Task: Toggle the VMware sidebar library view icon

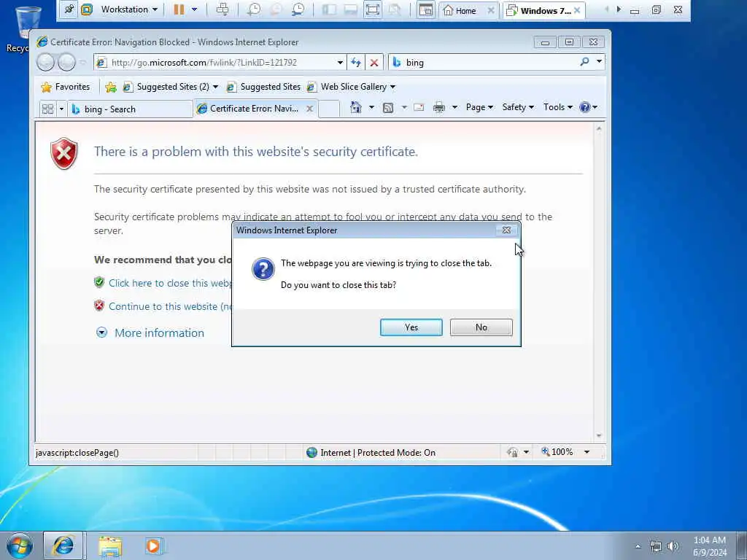Action: [x=329, y=9]
